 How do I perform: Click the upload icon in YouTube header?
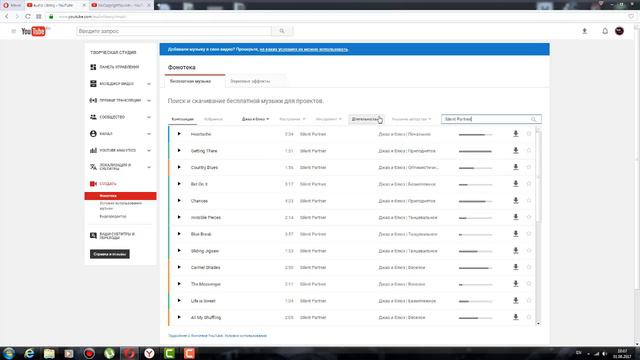click(x=584, y=31)
